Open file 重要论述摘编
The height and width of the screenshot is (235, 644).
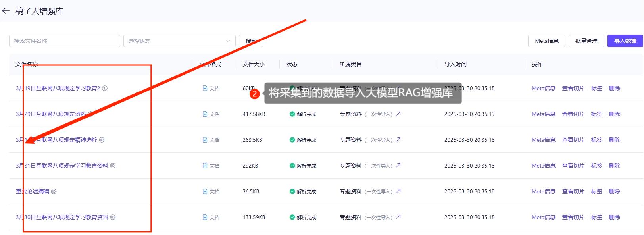click(33, 191)
